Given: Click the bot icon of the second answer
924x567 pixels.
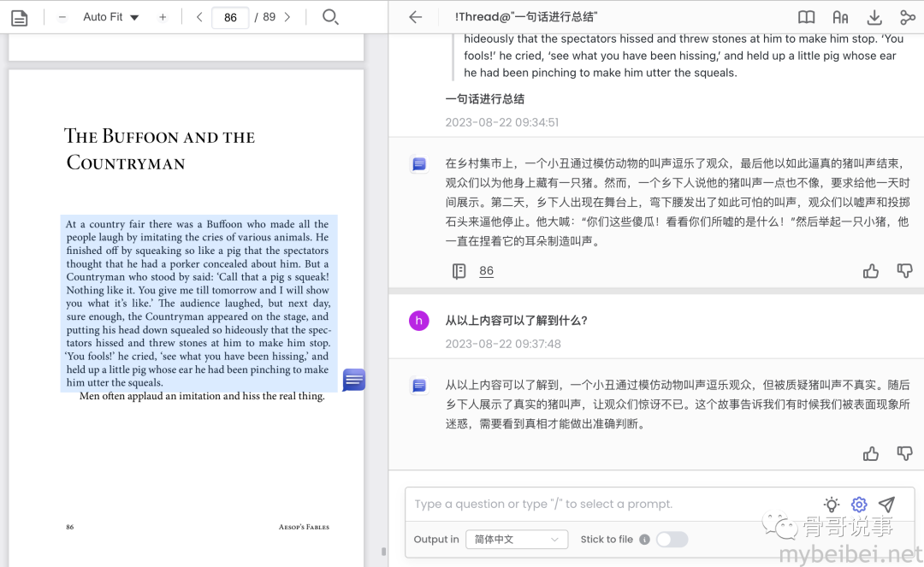Looking at the screenshot, I should click(419, 386).
